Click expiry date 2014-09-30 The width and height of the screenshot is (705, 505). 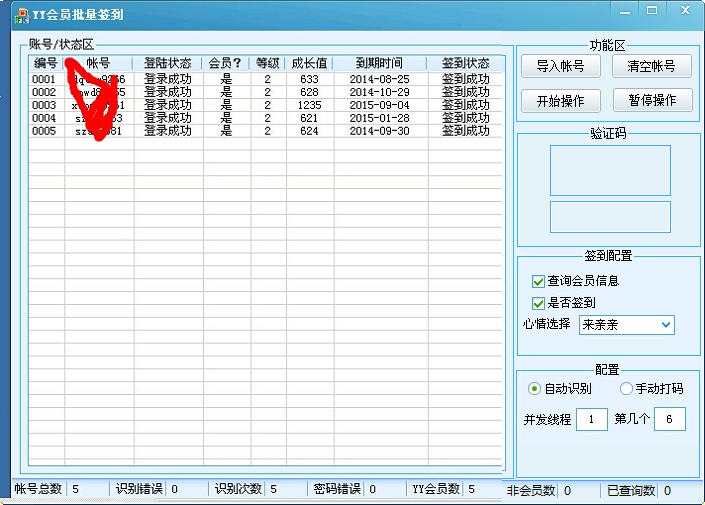click(x=379, y=132)
